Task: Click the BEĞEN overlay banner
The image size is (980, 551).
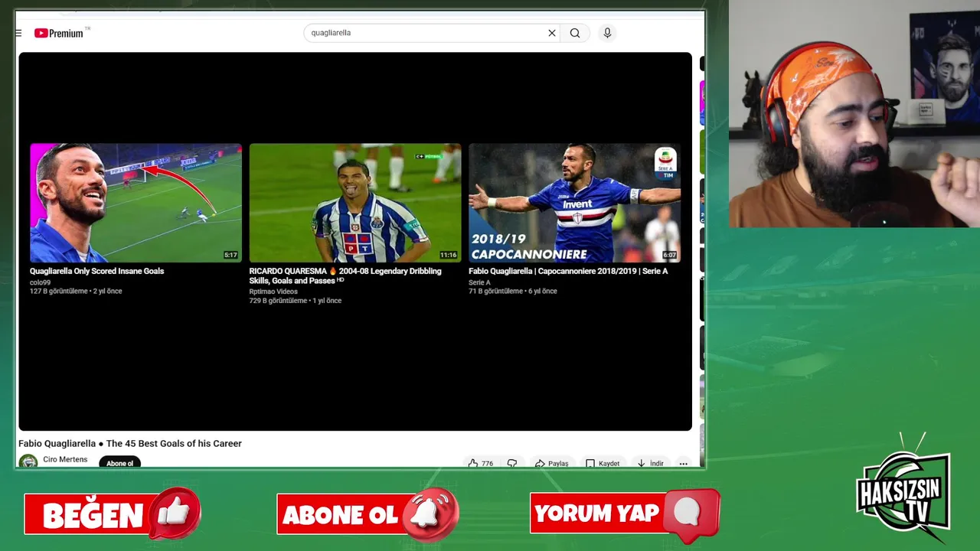Action: (x=113, y=513)
